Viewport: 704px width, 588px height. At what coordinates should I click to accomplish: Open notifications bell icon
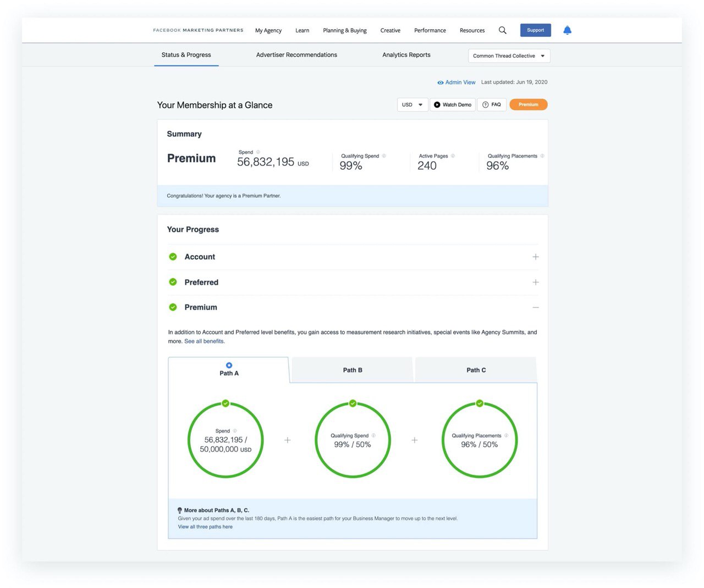(567, 30)
